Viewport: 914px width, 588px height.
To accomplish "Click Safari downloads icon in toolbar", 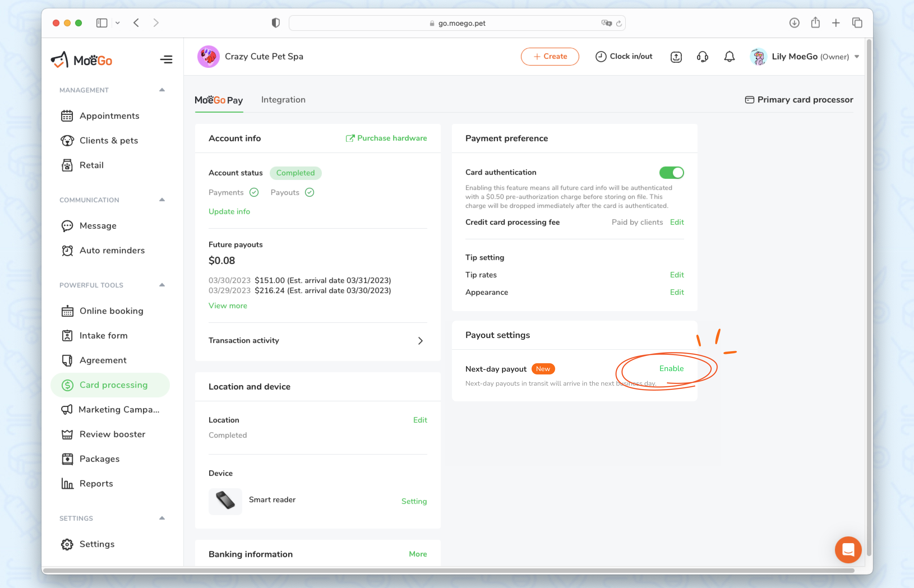I will pos(794,23).
